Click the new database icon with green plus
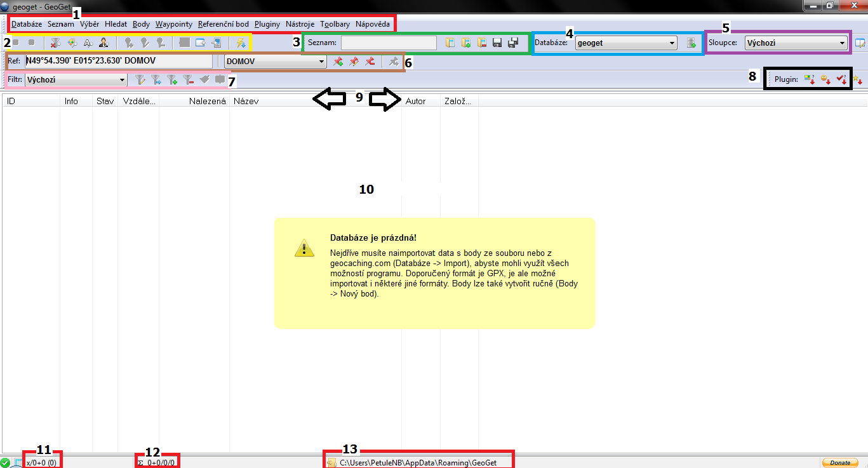This screenshot has height=468, width=868. [x=691, y=43]
